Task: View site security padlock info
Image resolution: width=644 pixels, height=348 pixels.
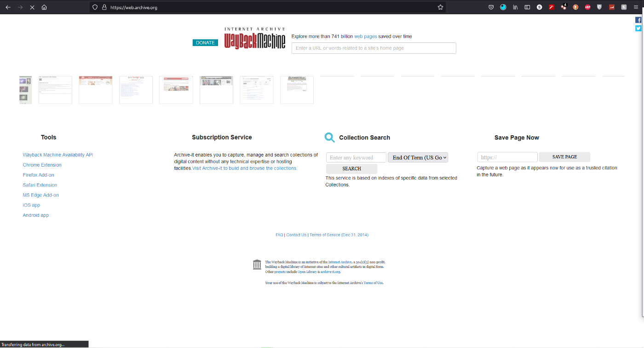Action: pos(104,7)
